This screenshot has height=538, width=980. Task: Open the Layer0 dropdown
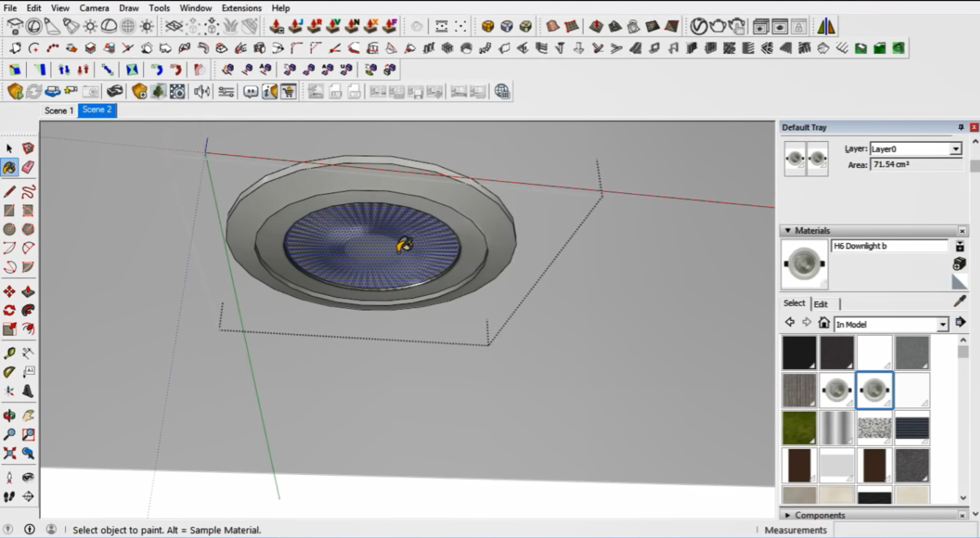[x=955, y=149]
